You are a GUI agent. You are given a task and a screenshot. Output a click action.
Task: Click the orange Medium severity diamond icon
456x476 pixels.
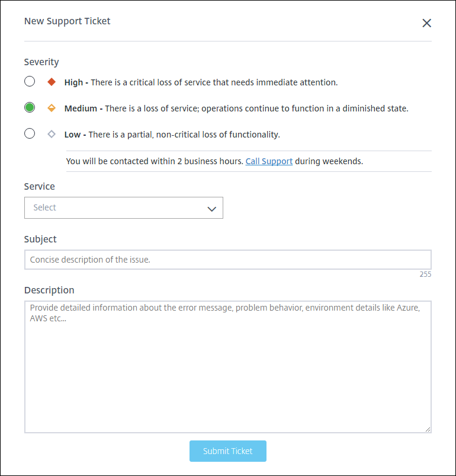52,108
